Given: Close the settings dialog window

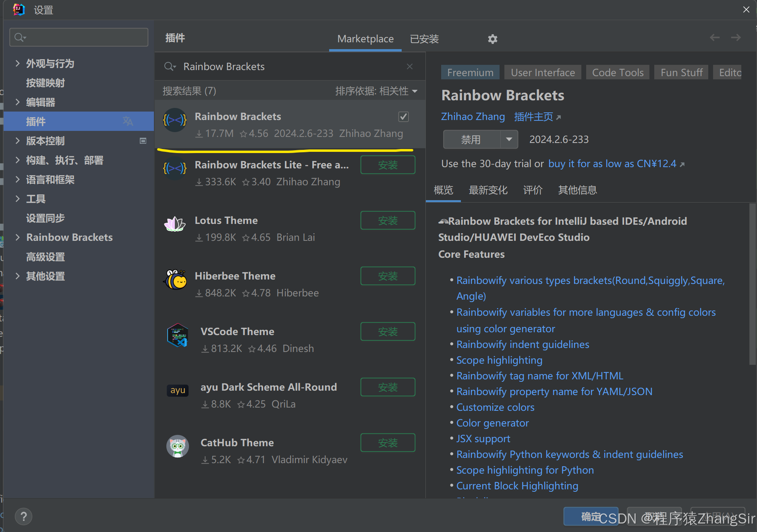Looking at the screenshot, I should coord(746,9).
